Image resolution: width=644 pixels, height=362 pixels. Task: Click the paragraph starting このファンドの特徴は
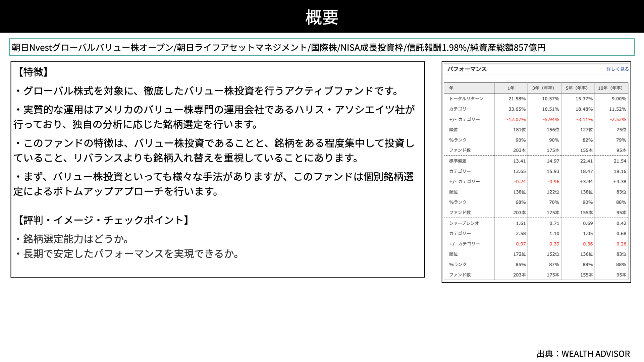point(215,150)
